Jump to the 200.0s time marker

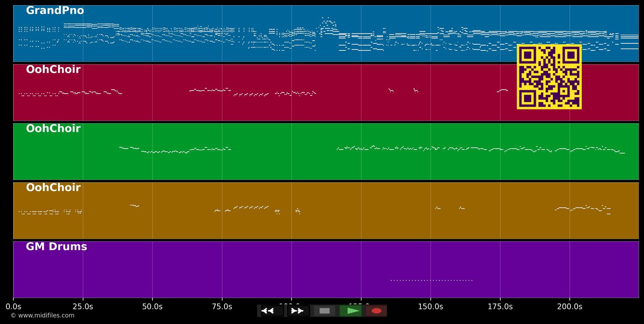570,307
